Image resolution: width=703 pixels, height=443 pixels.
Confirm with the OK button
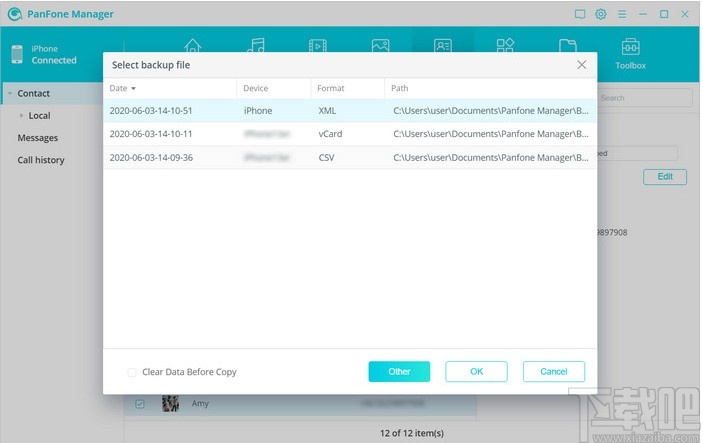[476, 371]
